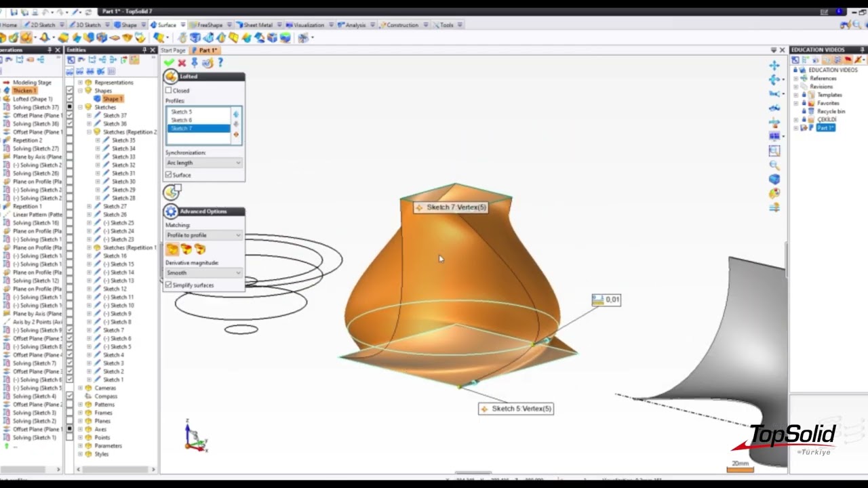Toggle the Surface checkbox
The image size is (868, 488).
pyautogui.click(x=169, y=175)
